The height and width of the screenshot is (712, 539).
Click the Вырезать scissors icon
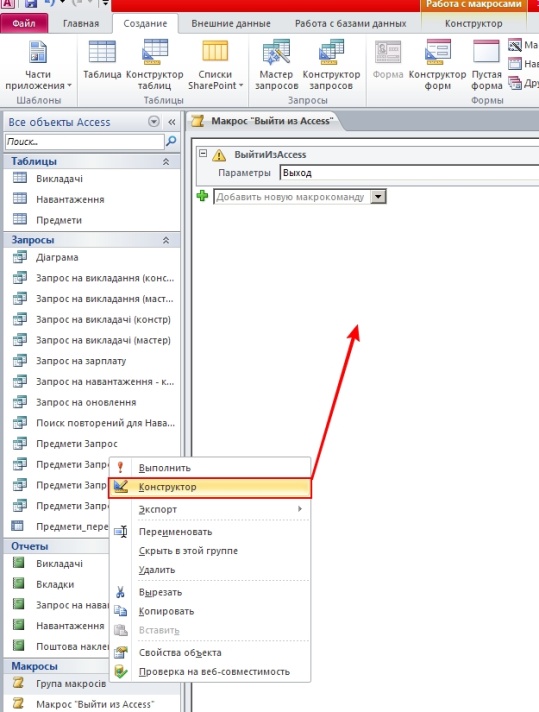[x=120, y=592]
